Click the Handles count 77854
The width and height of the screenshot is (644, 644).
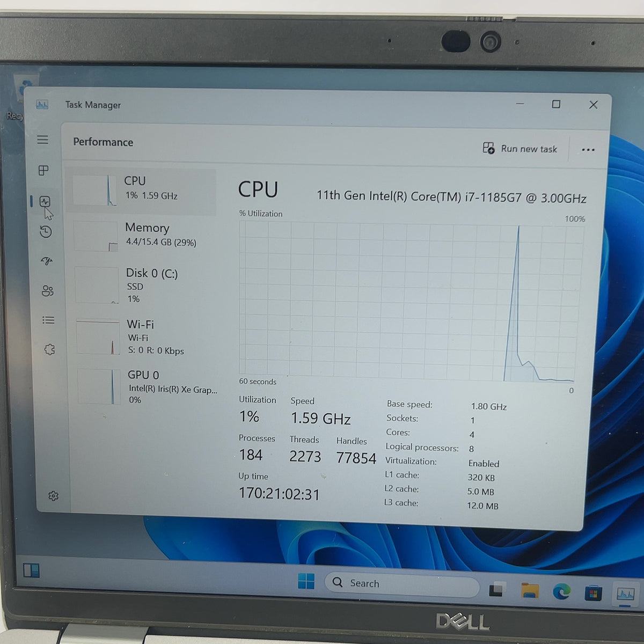pos(356,458)
